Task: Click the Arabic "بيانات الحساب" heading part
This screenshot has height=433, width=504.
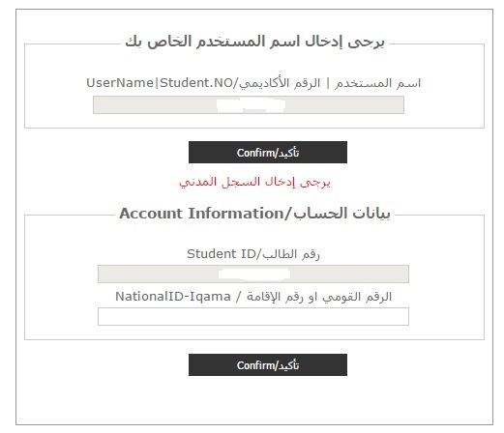Action: click(341, 214)
